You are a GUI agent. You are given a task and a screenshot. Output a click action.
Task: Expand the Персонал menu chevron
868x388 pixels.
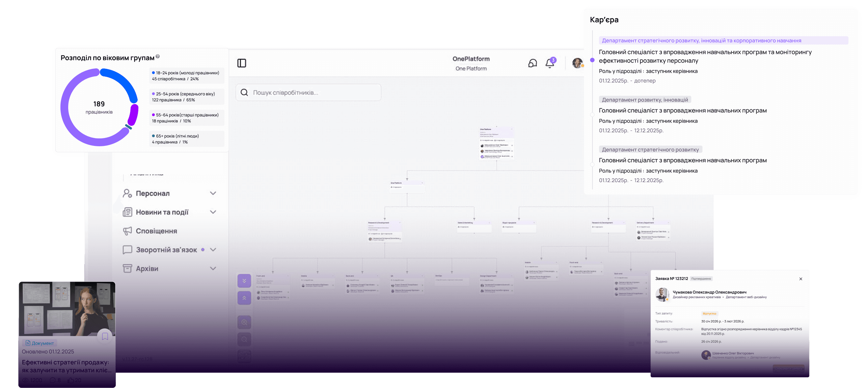pyautogui.click(x=213, y=193)
